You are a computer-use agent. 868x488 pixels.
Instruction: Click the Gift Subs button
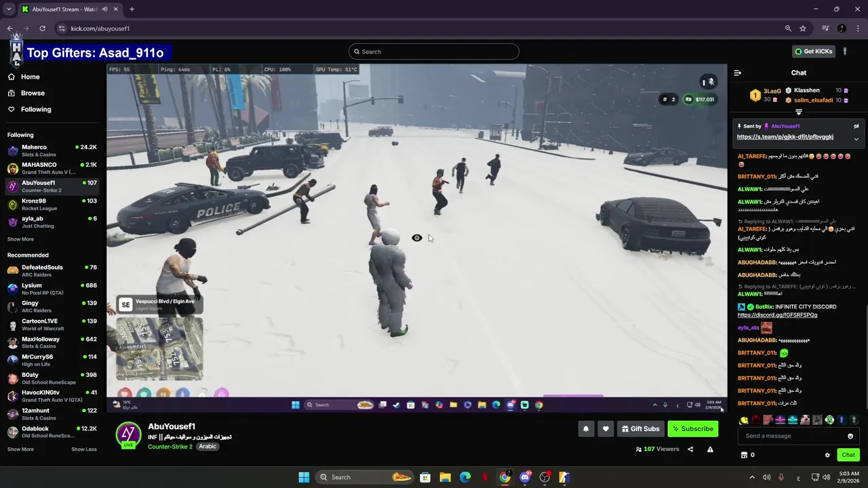pyautogui.click(x=640, y=428)
